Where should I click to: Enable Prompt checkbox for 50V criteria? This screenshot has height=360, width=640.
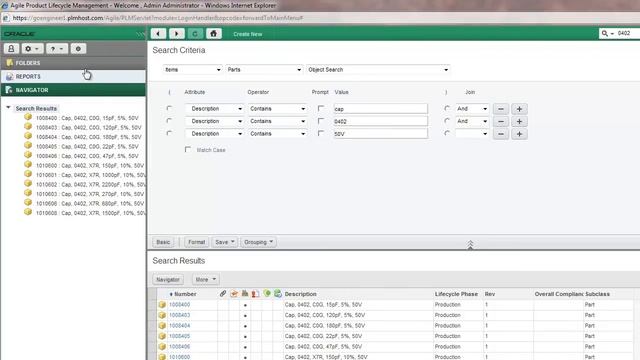[x=321, y=133]
